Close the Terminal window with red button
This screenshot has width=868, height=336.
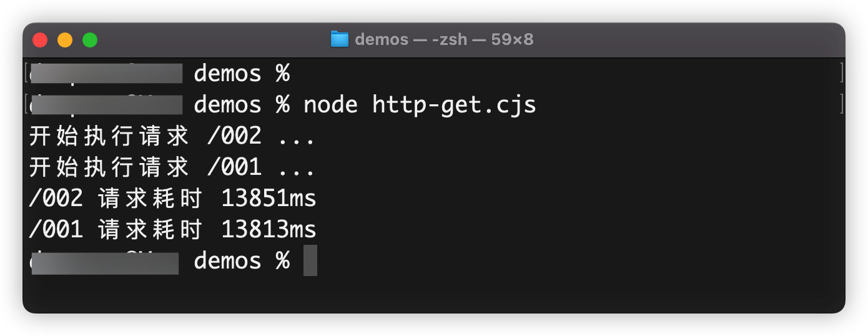(40, 40)
